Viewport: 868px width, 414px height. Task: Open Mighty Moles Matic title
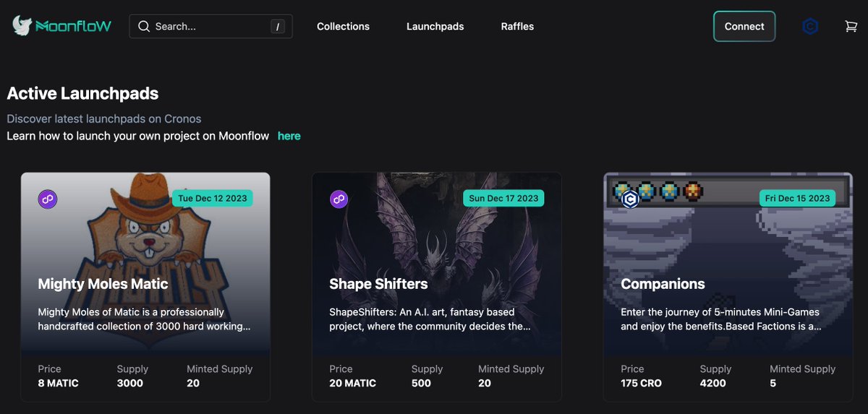coord(103,284)
